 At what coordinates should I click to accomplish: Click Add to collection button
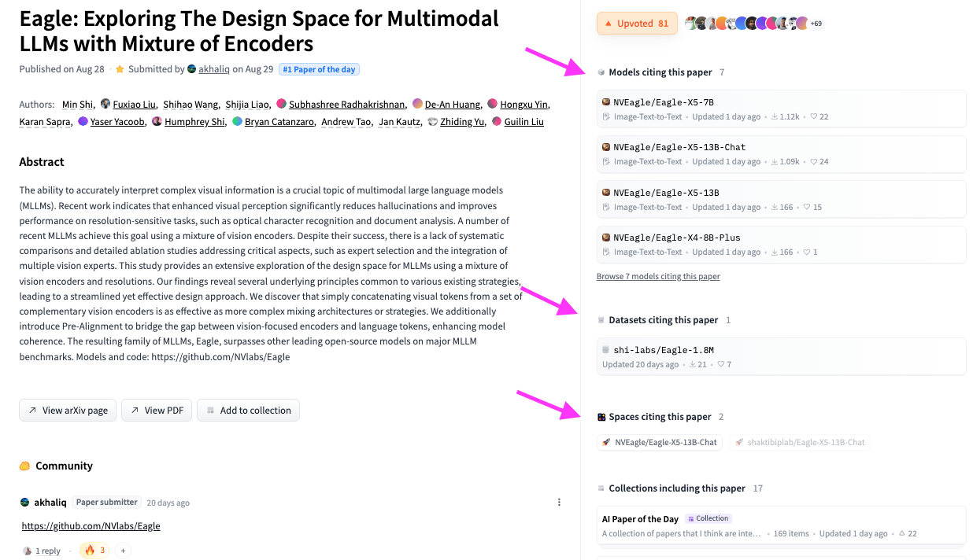tap(248, 411)
